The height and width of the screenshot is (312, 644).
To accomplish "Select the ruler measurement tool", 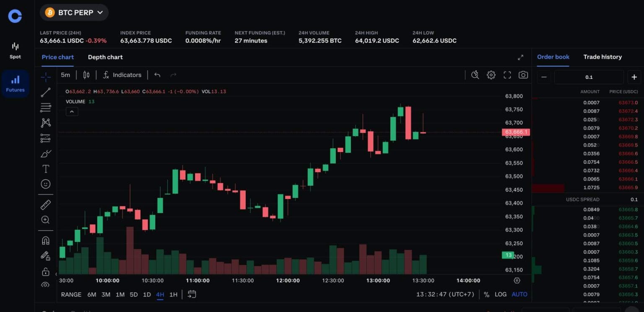I will coord(45,205).
